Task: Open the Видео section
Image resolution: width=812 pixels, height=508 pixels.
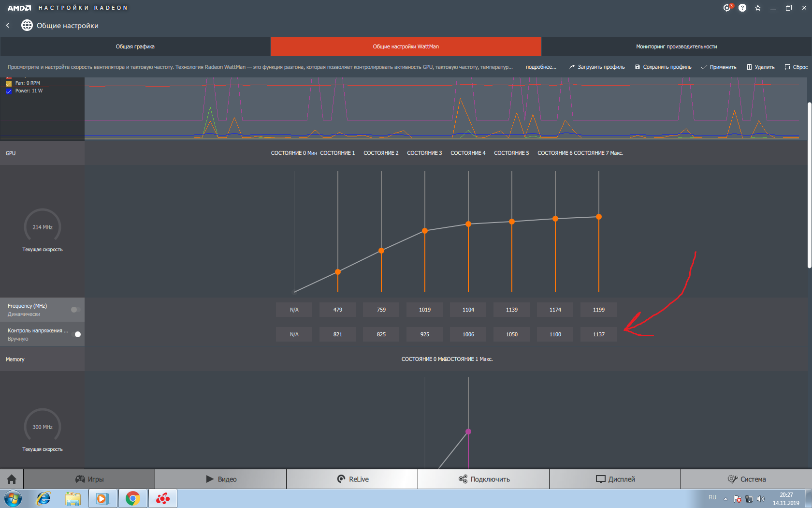Action: (x=221, y=479)
